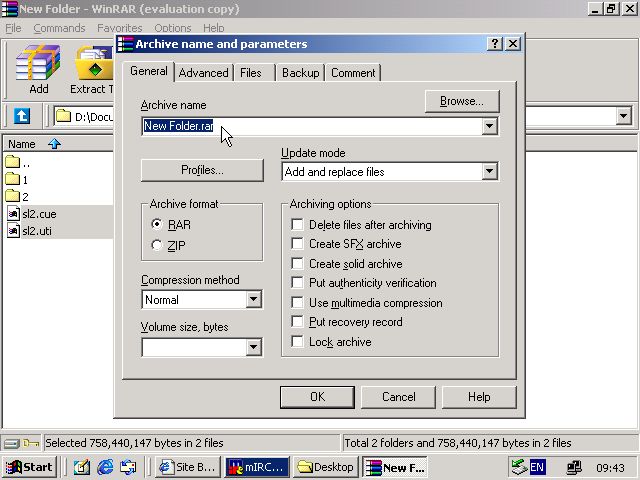Screen dimensions: 640x480
Task: Switch to Site B... taskbar window
Action: tap(188, 467)
